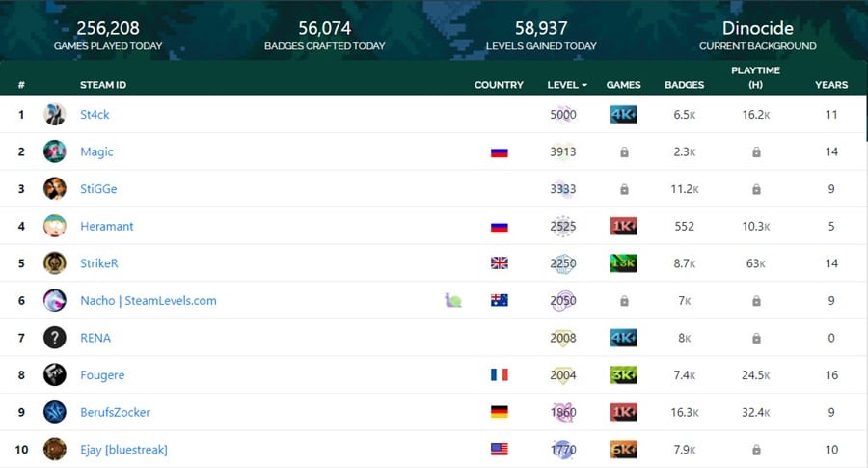Click the 11.2K badges value for StiGGe
The height and width of the screenshot is (468, 868).
684,189
